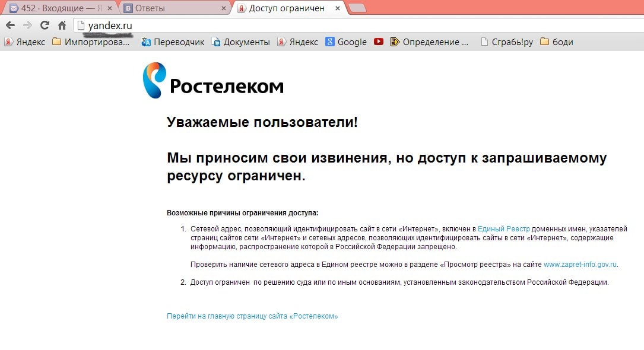644x350 pixels.
Task: Open the first Яндекс bookmark
Action: 25,42
